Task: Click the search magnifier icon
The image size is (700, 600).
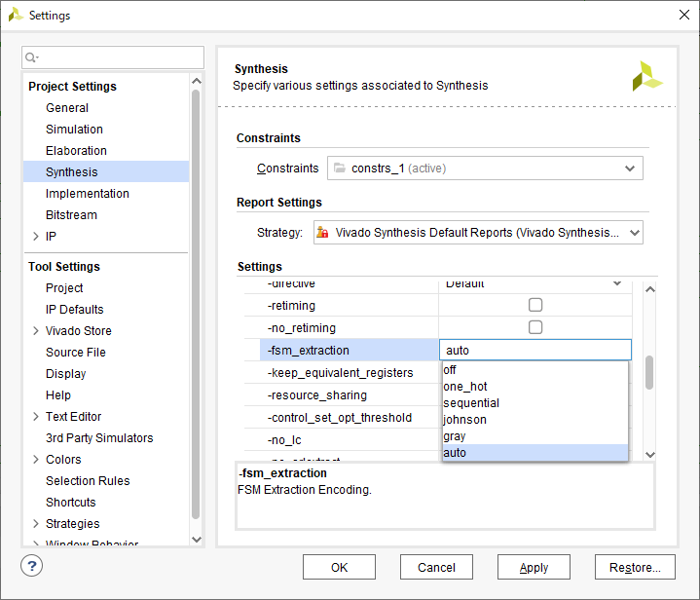Action: [x=31, y=57]
